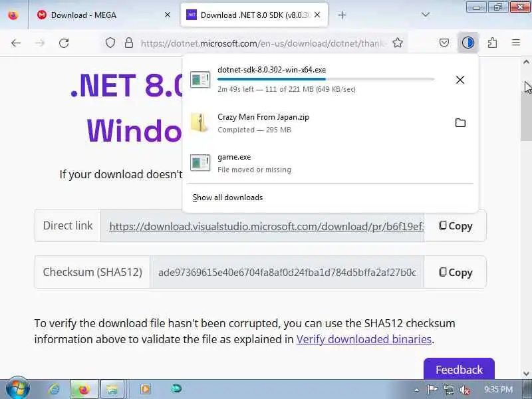Open Verify downloaded binaries link

click(364, 339)
